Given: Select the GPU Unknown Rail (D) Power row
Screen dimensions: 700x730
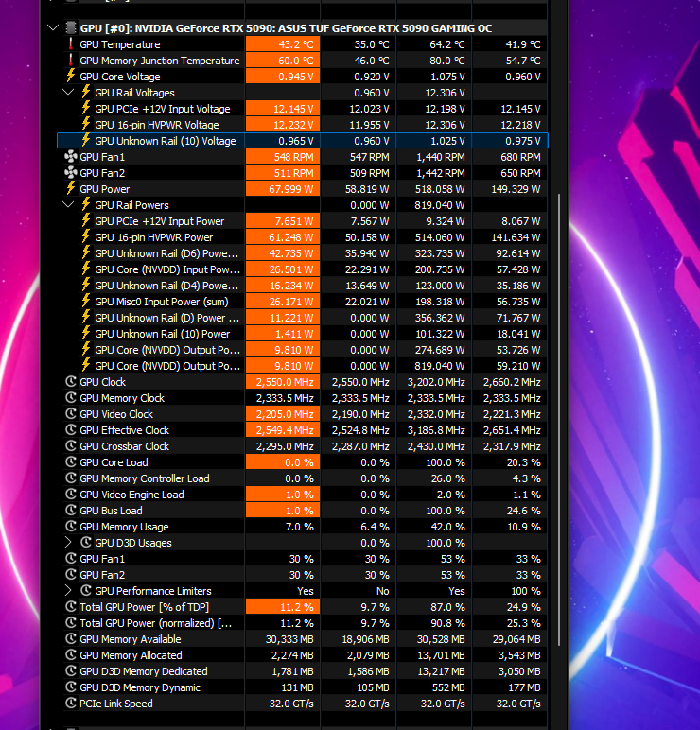Looking at the screenshot, I should [x=302, y=318].
